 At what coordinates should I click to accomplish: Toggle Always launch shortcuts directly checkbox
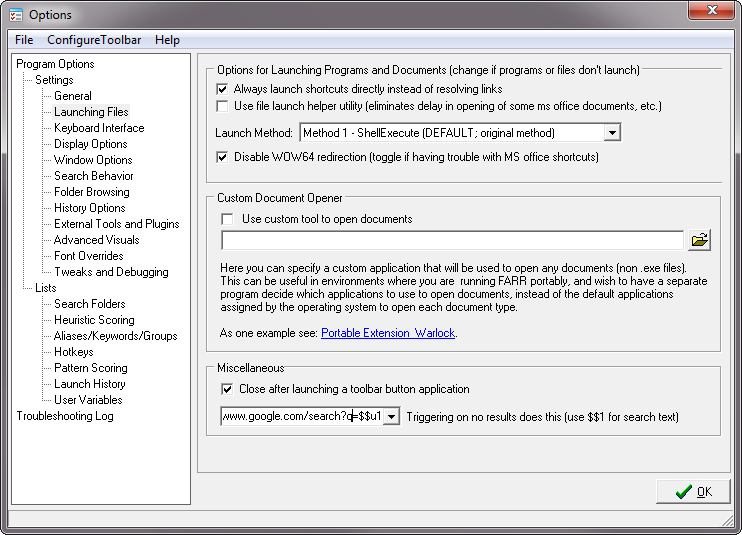pos(222,89)
